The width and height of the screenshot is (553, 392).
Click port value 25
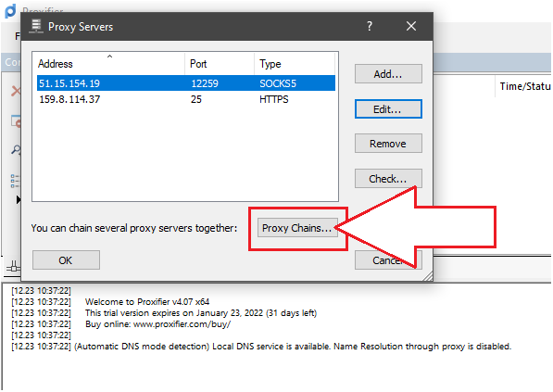(x=196, y=99)
